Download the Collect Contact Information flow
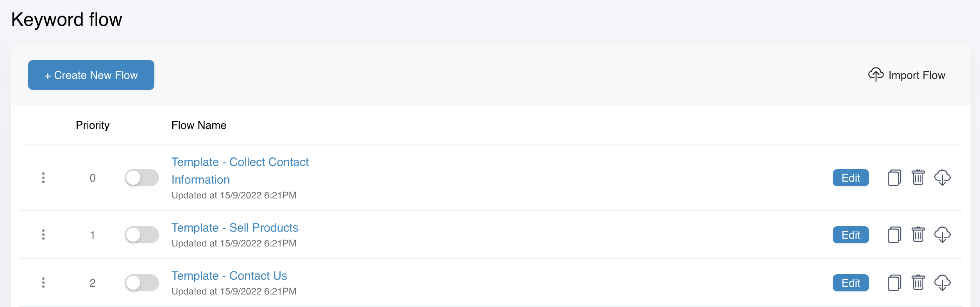 click(x=942, y=178)
